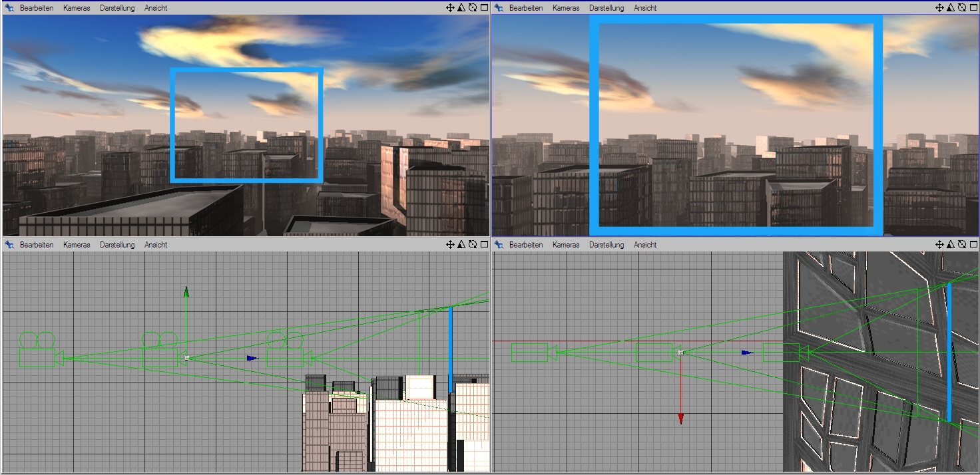Open the Bearbeiten menu in the top-left viewport
The height and width of the screenshot is (475, 980).
click(x=37, y=8)
